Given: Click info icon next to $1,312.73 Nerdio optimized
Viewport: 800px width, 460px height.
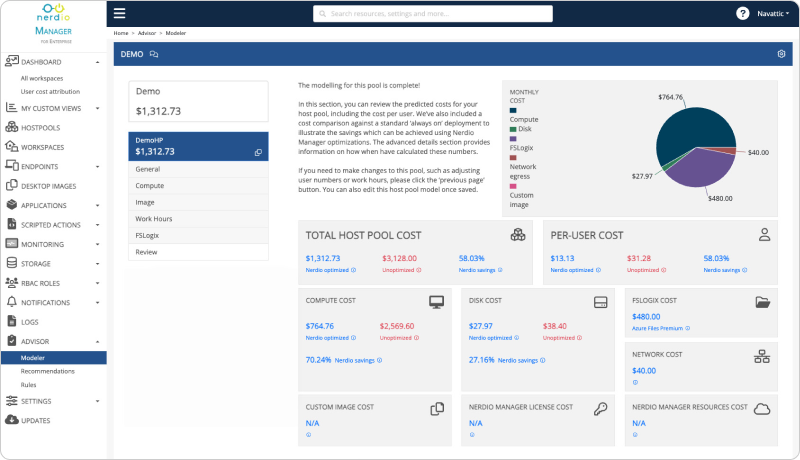Looking at the screenshot, I should tap(354, 270).
